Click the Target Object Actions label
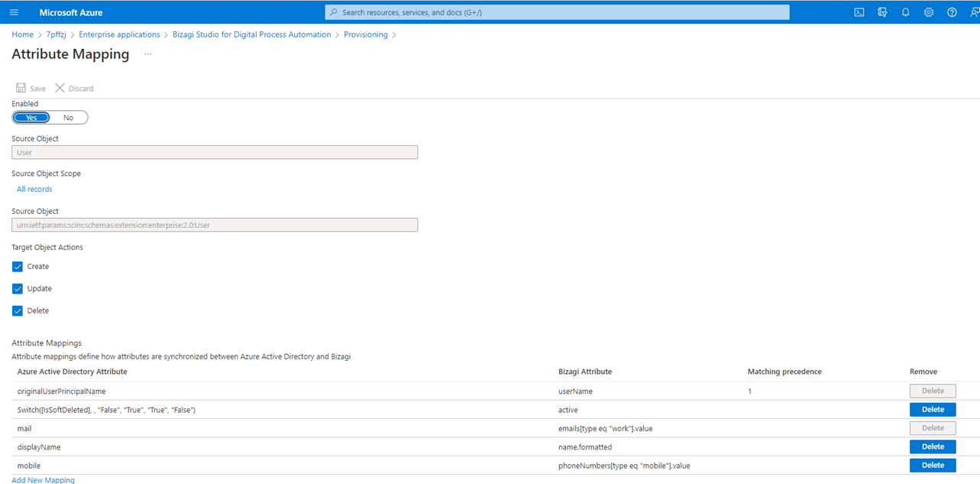Image resolution: width=980 pixels, height=484 pixels. (47, 247)
